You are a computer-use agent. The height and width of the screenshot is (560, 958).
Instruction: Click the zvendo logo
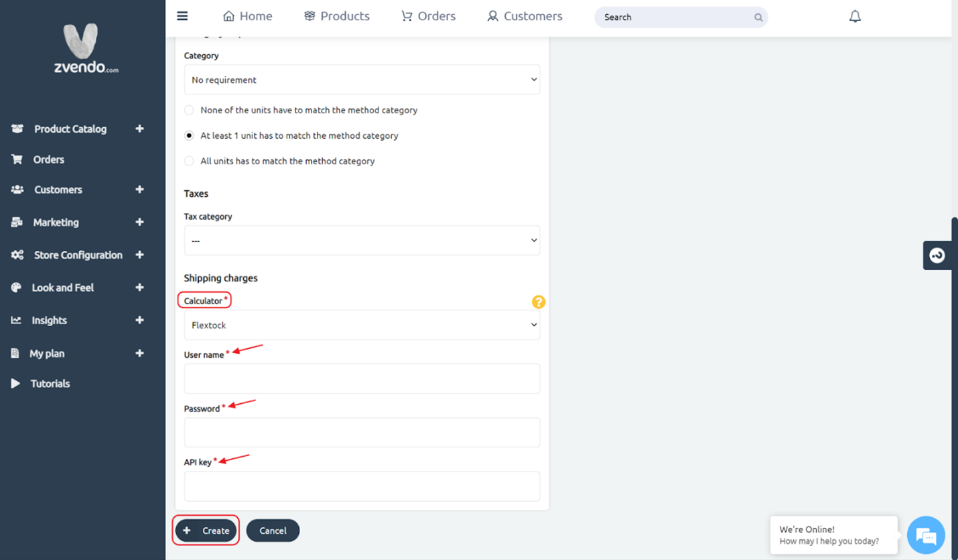[86, 48]
